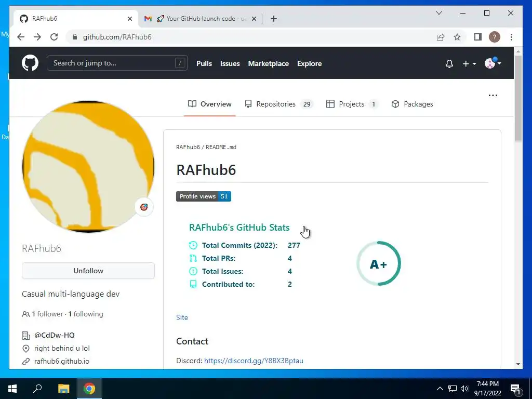The image size is (532, 399).
Task: Open the Chrome side panel icon
Action: pyautogui.click(x=478, y=37)
